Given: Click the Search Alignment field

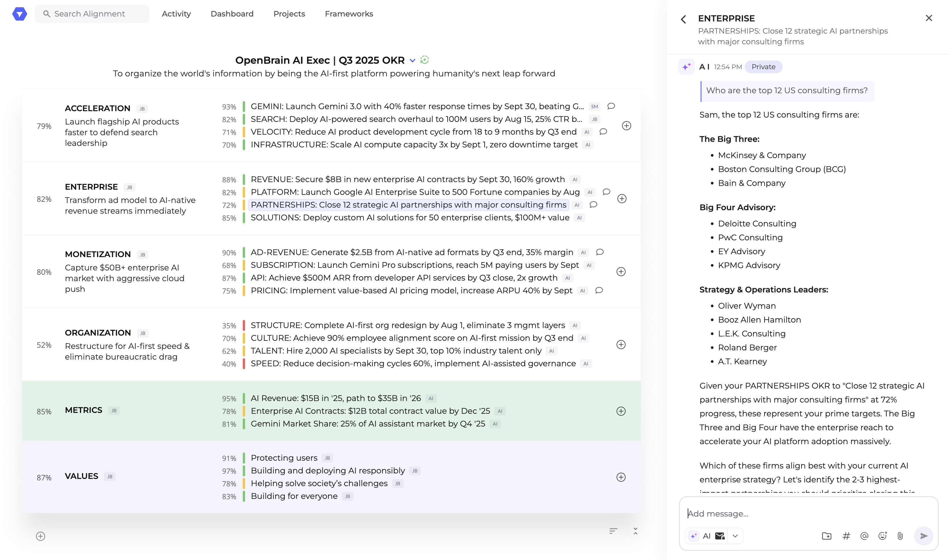Looking at the screenshot, I should tap(92, 14).
